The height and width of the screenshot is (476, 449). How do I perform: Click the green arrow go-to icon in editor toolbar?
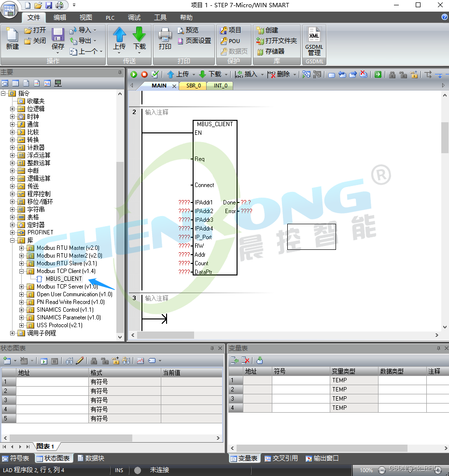pos(378,74)
